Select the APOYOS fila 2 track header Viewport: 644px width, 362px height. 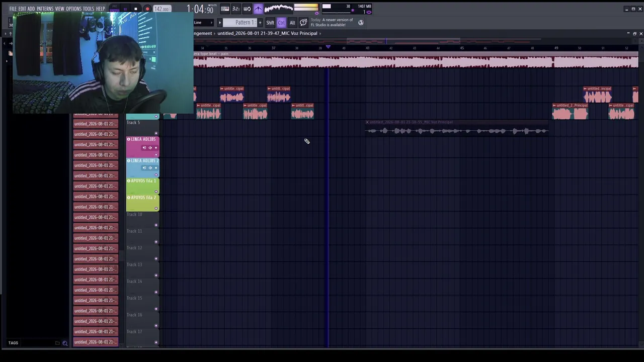point(142,203)
